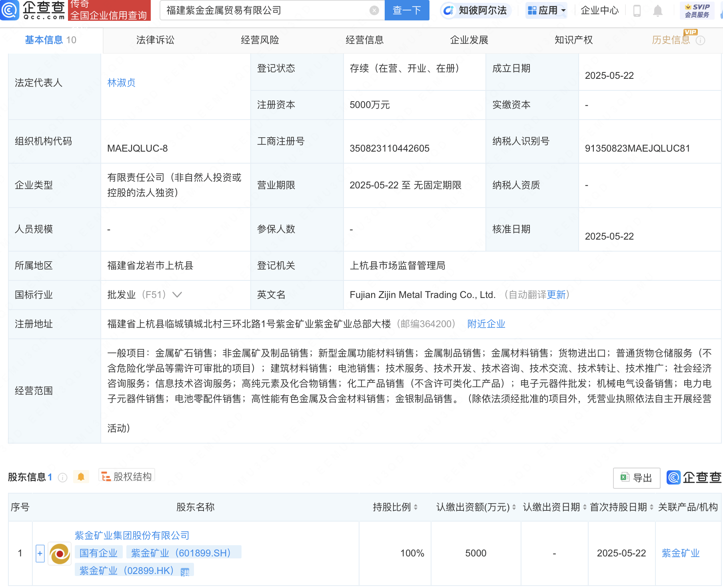723x588 pixels.
Task: Click 紫金矿业 shareholder logo thumbnail
Action: point(60,554)
